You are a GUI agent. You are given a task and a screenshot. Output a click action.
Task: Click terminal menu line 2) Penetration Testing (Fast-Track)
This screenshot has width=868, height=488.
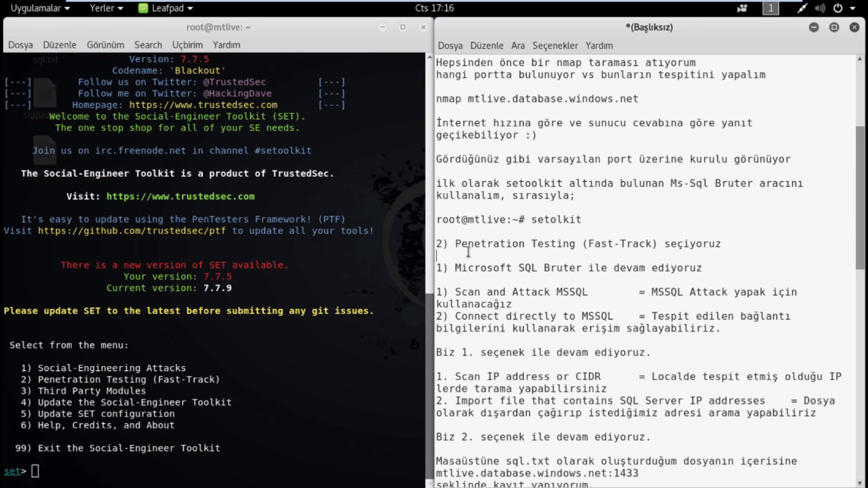click(x=120, y=379)
